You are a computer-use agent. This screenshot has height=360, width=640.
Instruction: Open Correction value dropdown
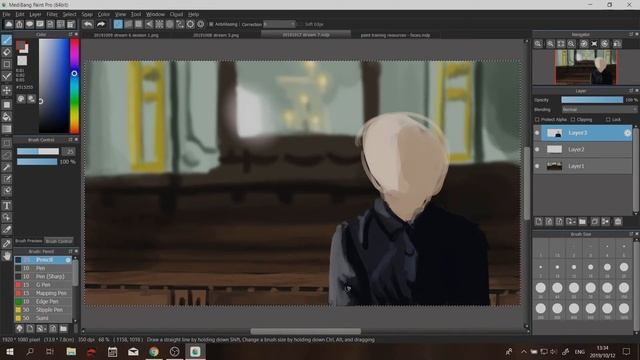[280, 24]
